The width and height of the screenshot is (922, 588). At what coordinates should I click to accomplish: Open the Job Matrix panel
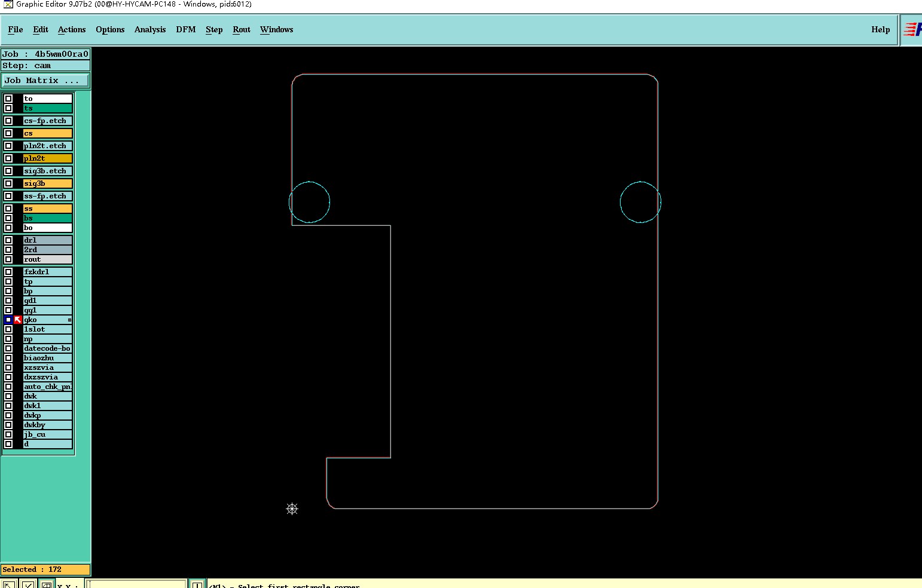(x=45, y=80)
